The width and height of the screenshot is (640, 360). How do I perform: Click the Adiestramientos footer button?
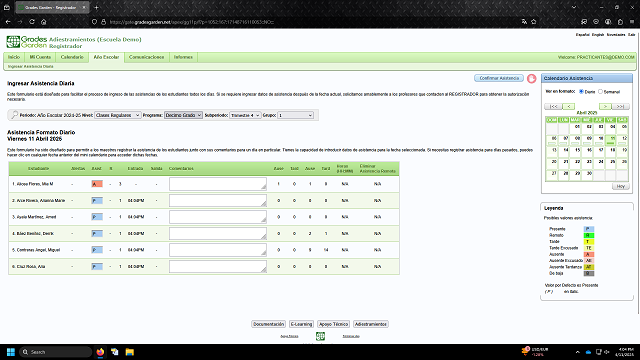tap(371, 324)
